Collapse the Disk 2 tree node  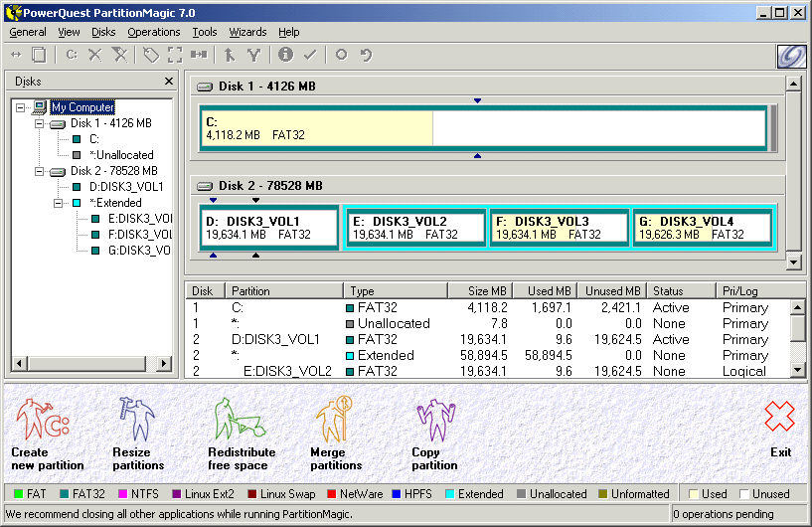coord(40,171)
